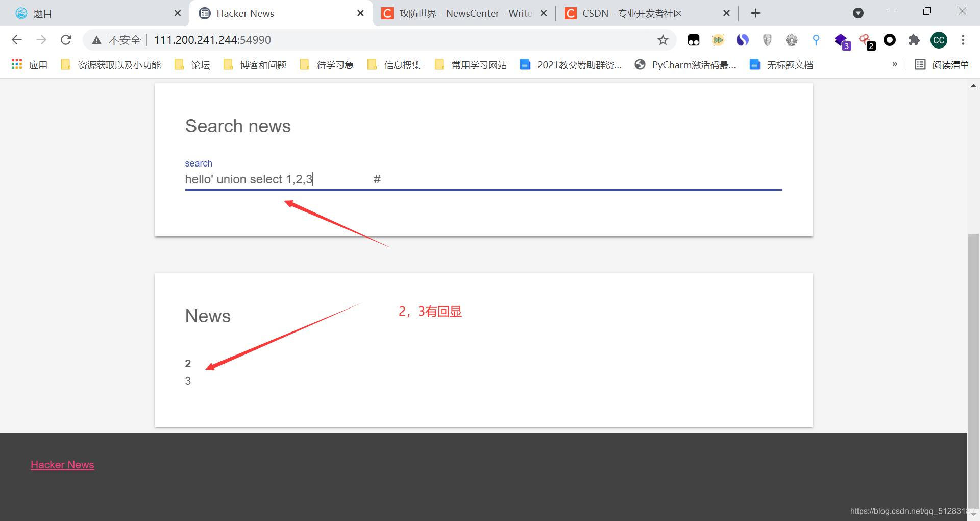Image resolution: width=980 pixels, height=521 pixels.
Task: Open the 2021教父赞助群资 bookmark
Action: (x=571, y=65)
